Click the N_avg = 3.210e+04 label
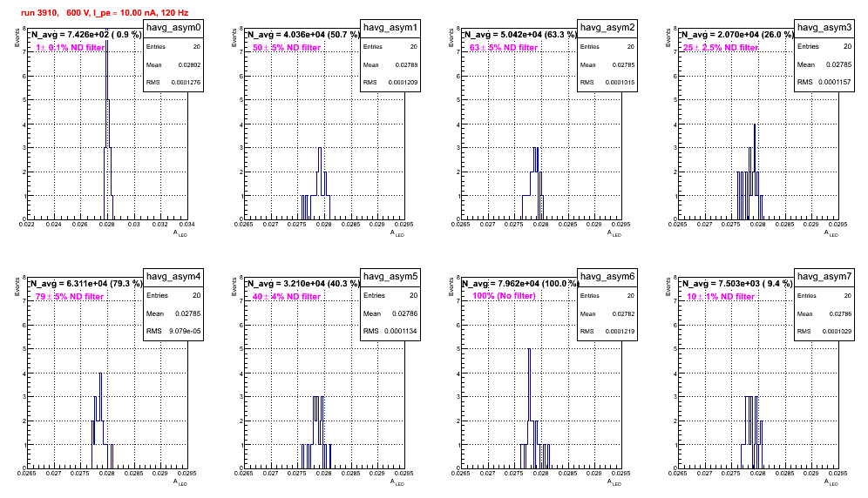This screenshot has width=868, height=498. [x=303, y=284]
